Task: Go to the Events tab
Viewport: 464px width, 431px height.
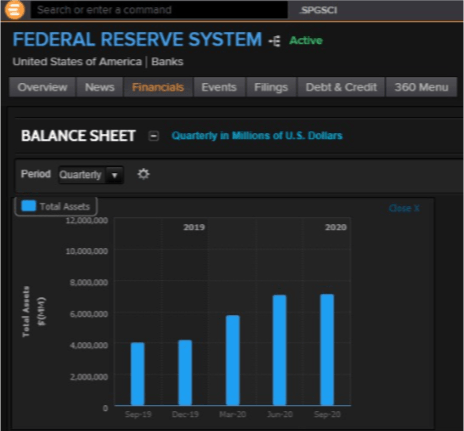Action: [x=219, y=87]
